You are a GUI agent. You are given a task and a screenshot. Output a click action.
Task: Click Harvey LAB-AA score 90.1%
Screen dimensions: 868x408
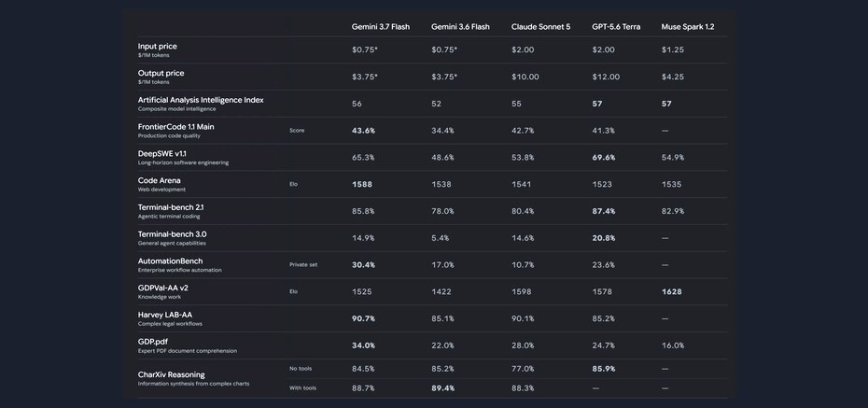(x=523, y=318)
